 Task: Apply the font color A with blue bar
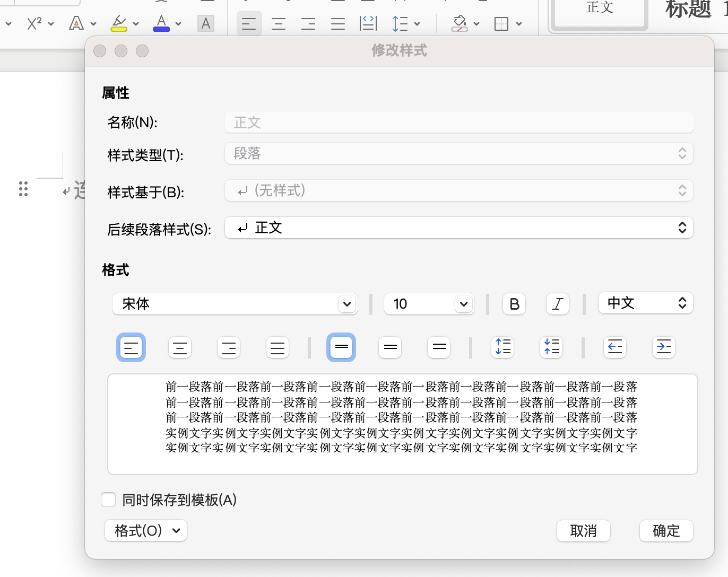[161, 24]
